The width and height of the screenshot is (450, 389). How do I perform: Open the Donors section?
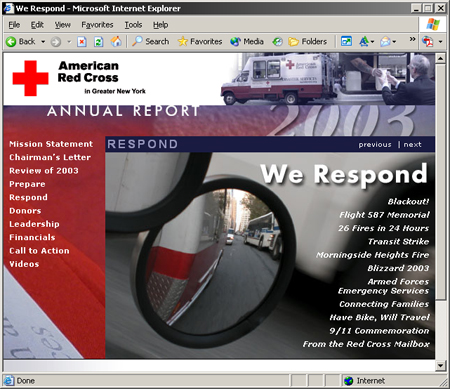(x=25, y=211)
